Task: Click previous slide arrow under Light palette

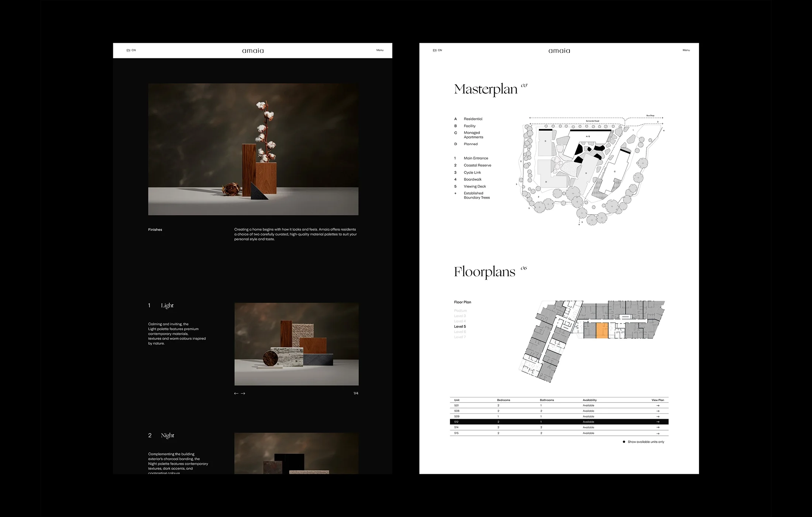Action: [x=236, y=393]
